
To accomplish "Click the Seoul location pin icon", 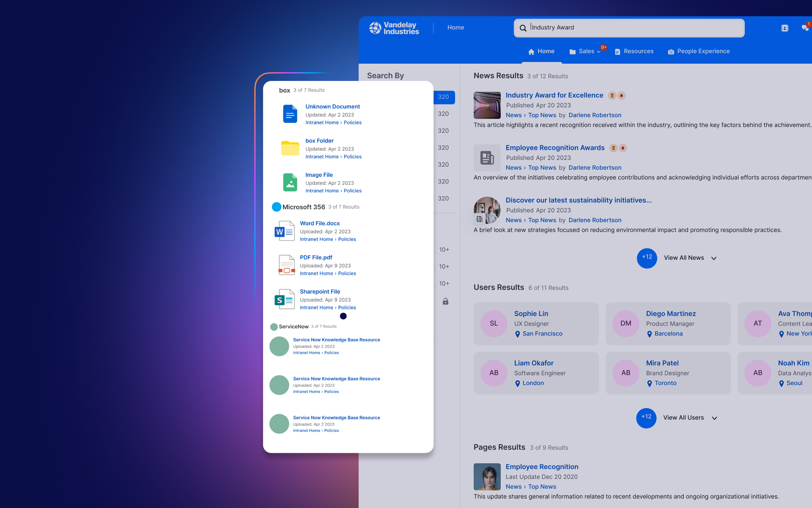I will click(781, 384).
